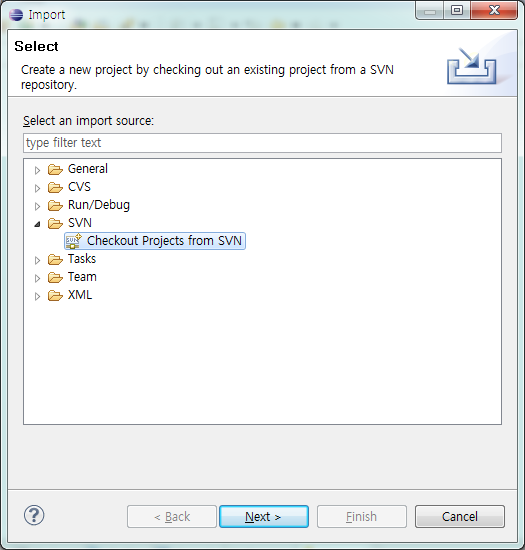The image size is (525, 550).
Task: Open help via the question mark icon
Action: [x=34, y=515]
